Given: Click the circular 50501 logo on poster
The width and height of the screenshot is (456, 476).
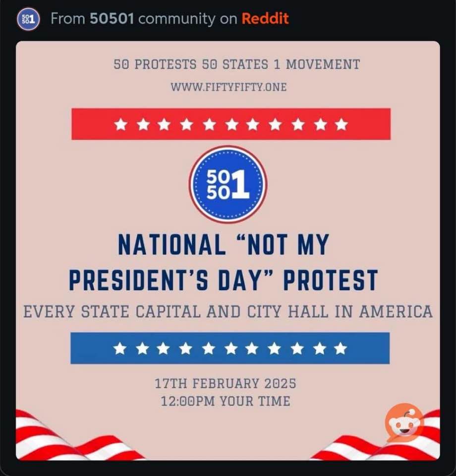Looking at the screenshot, I should point(228,184).
